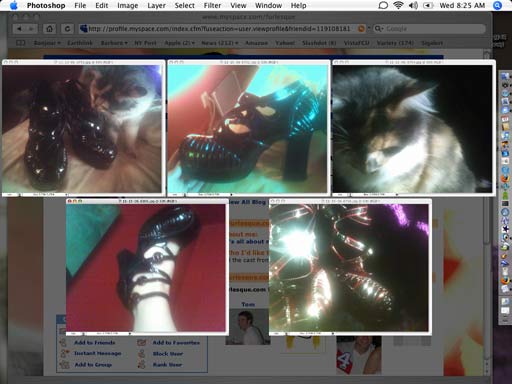Open the Wi-Fi status menu
This screenshot has height=384, width=512.
point(398,5)
